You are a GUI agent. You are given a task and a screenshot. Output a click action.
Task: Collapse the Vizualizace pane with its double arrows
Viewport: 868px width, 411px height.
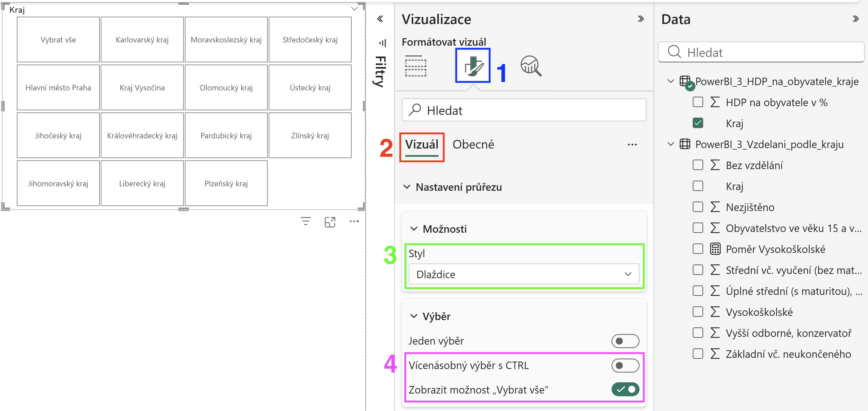[x=641, y=19]
